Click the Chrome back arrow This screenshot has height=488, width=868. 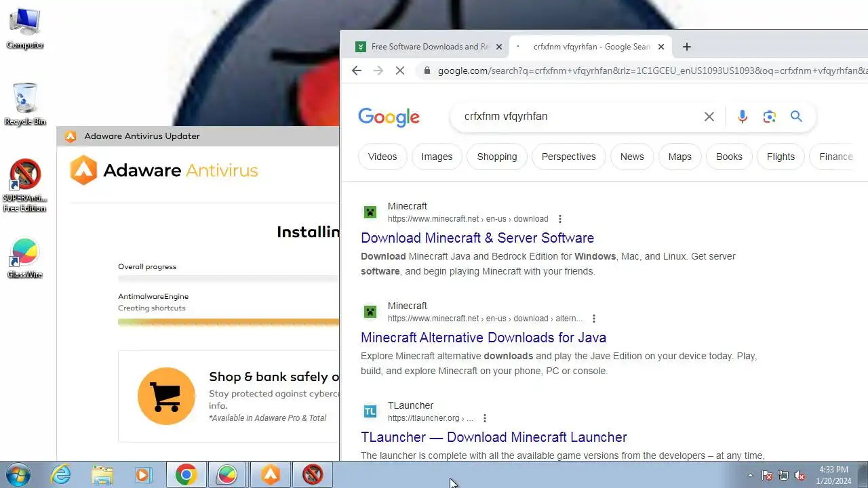pos(357,70)
